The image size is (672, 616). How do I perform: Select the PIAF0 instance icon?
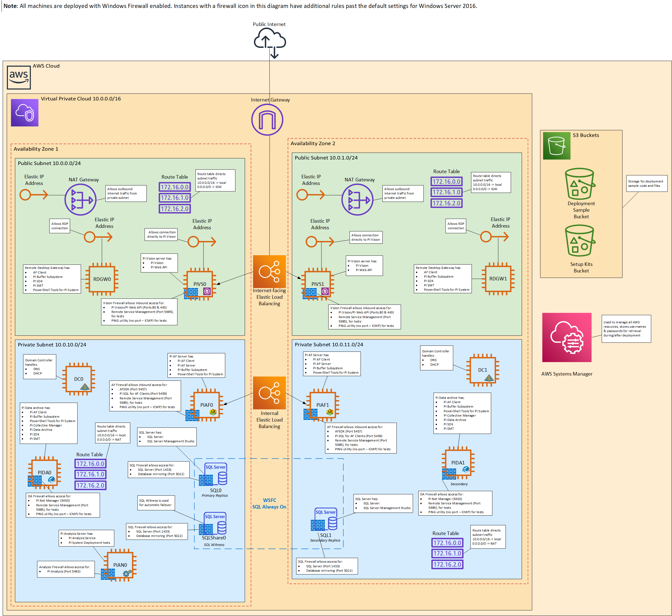206,405
